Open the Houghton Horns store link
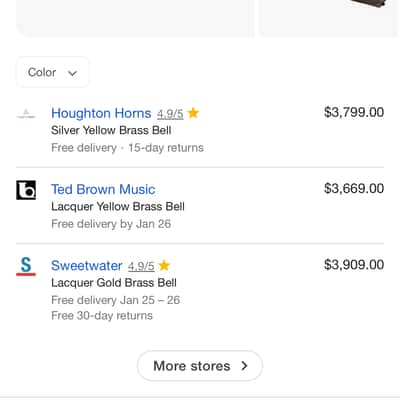Screen dimensions: 400x400 pos(101,113)
